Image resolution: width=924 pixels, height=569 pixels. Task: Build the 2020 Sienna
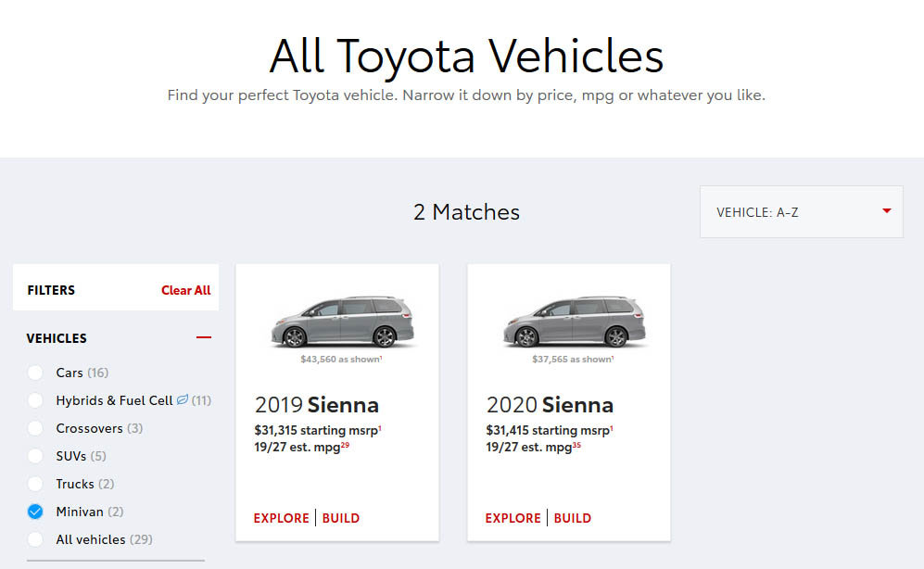[572, 518]
